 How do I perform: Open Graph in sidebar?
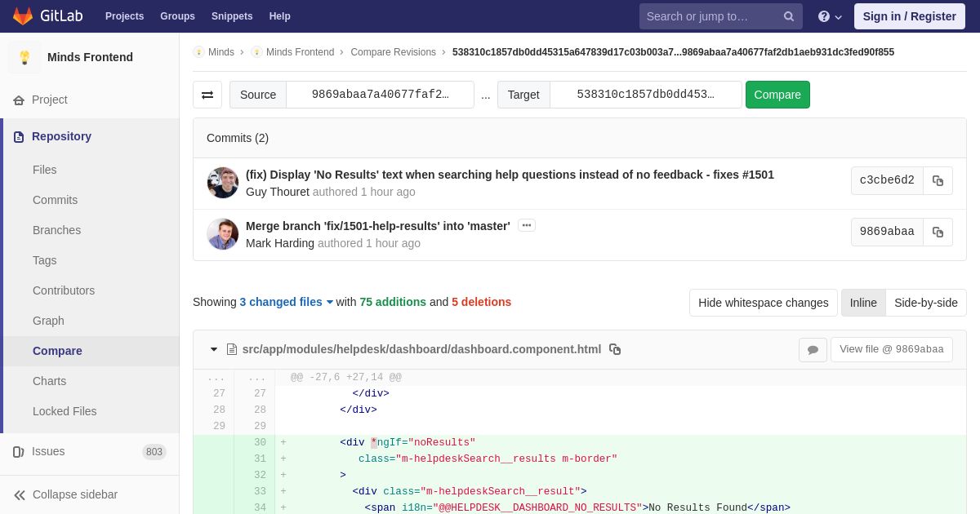pos(48,321)
